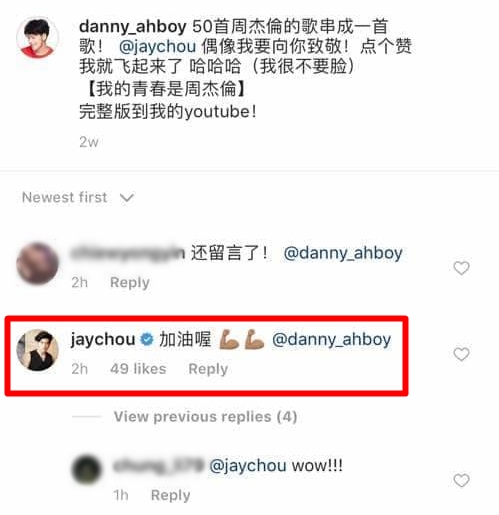Open danny_ahboy username in the caption
Image resolution: width=499 pixels, height=515 pixels.
coord(133,27)
